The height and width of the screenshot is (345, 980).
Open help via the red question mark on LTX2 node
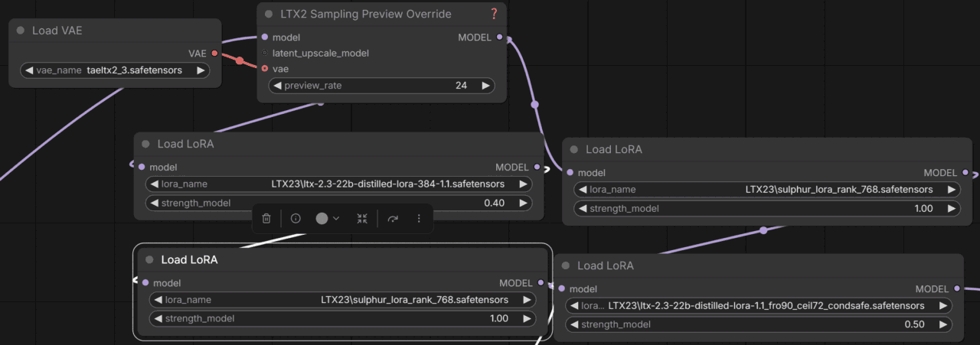click(x=494, y=14)
